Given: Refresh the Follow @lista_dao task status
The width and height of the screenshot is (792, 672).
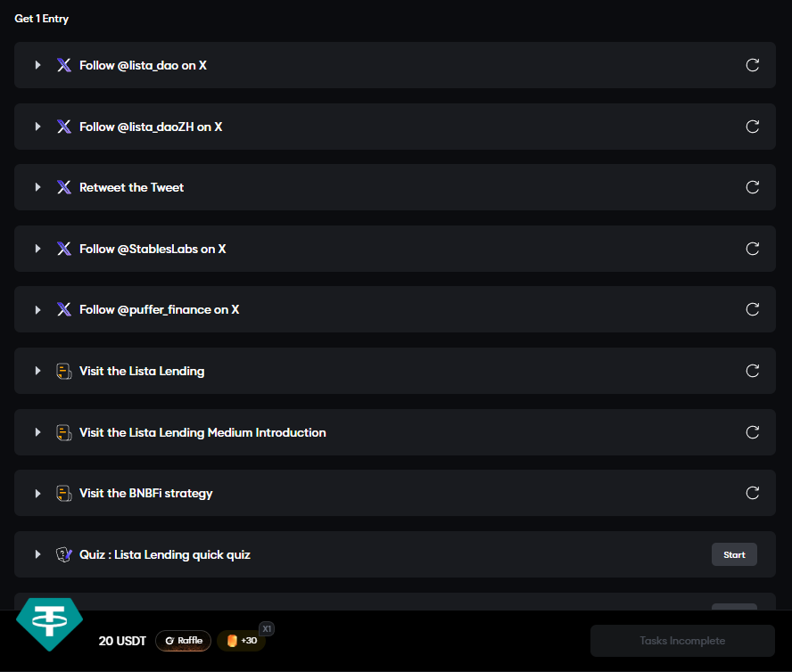Looking at the screenshot, I should 752,65.
